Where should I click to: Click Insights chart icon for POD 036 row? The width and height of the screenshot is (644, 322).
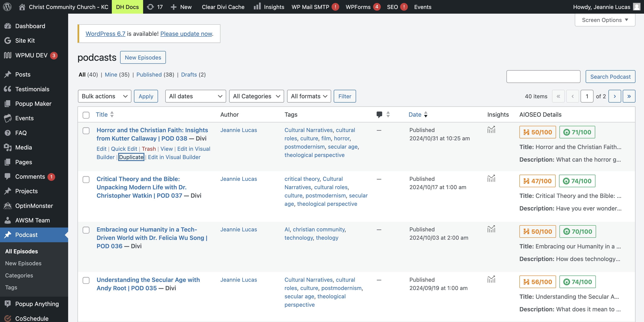(491, 229)
